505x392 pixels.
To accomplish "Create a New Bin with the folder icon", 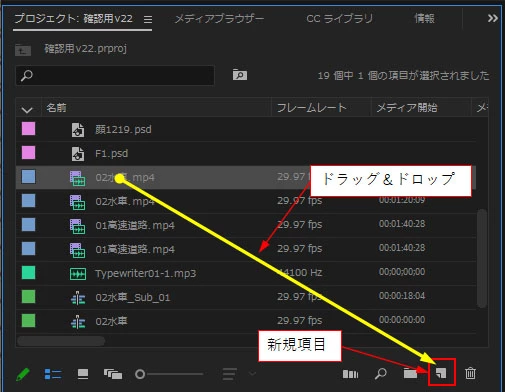I will tap(410, 374).
